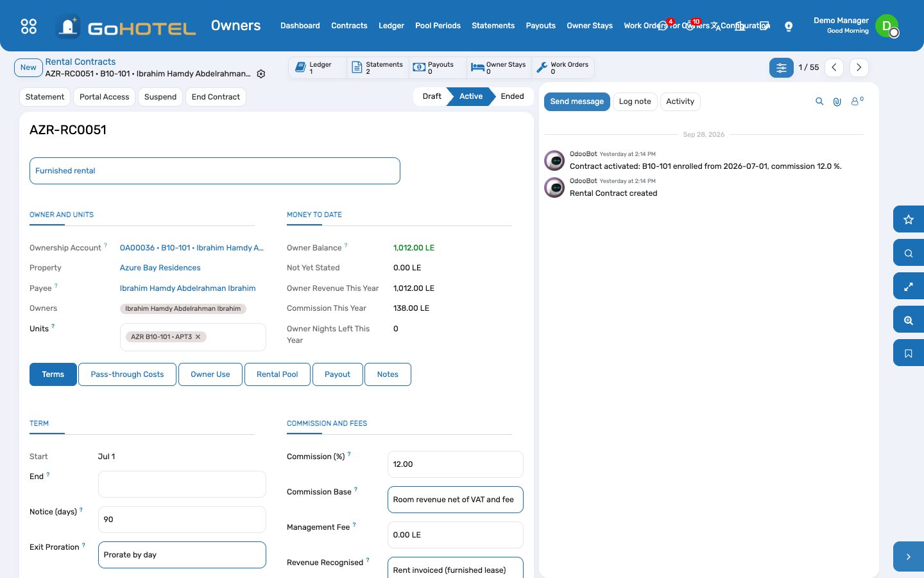Click the record actions gear icon
This screenshot has width=924, height=578.
pos(261,74)
